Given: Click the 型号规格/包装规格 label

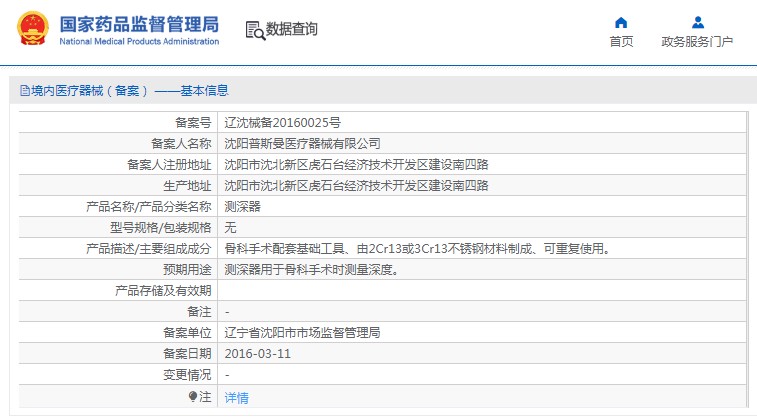Looking at the screenshot, I should [161, 227].
